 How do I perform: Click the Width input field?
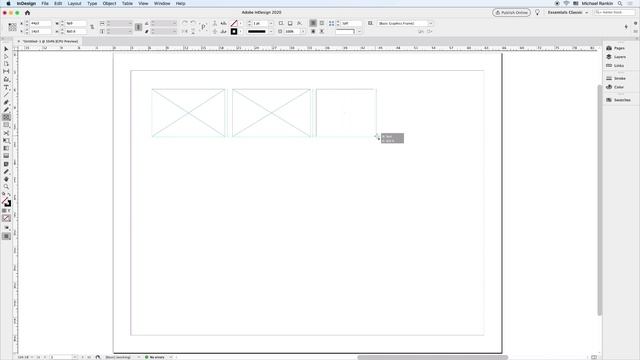pyautogui.click(x=76, y=24)
